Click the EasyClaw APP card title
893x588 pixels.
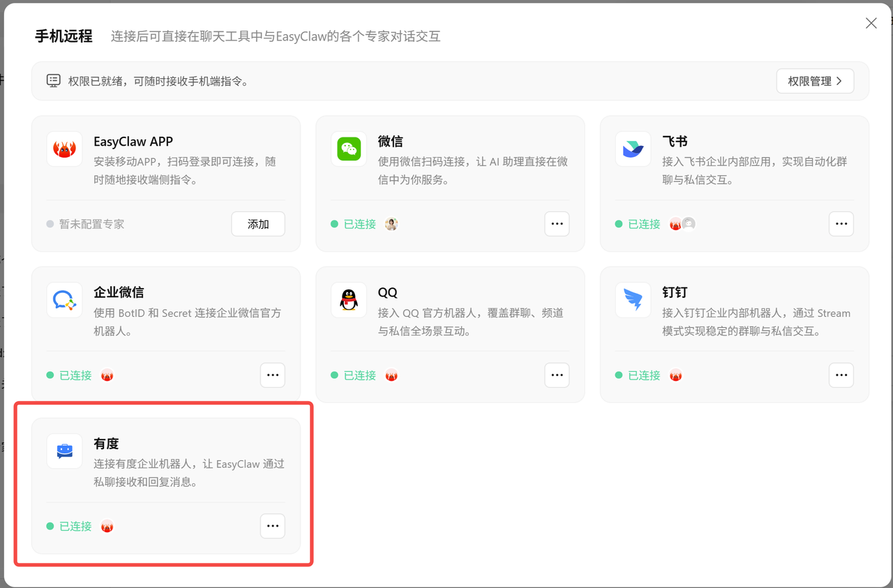tap(133, 142)
